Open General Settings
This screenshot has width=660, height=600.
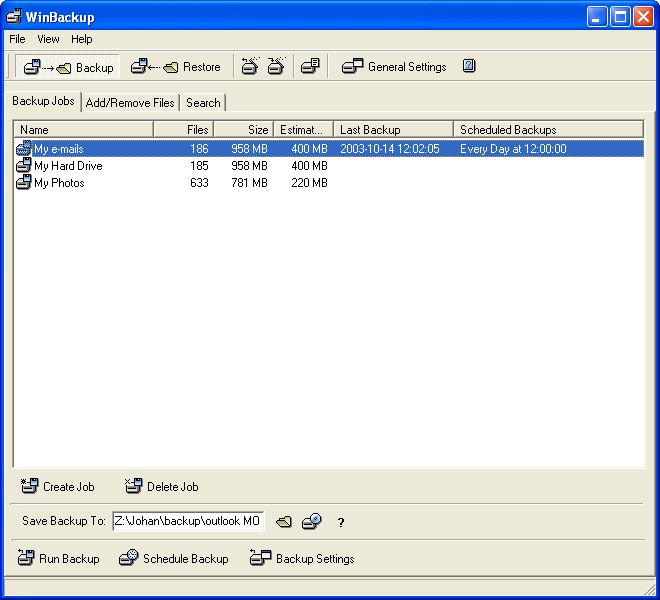click(x=394, y=67)
